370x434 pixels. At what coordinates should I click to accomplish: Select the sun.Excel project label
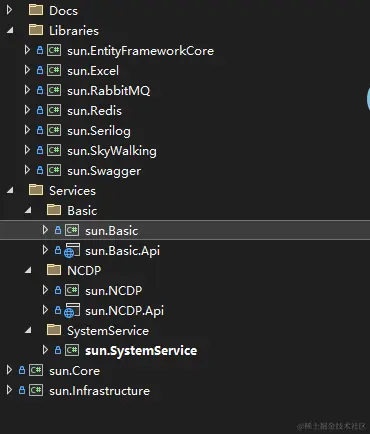pos(93,71)
